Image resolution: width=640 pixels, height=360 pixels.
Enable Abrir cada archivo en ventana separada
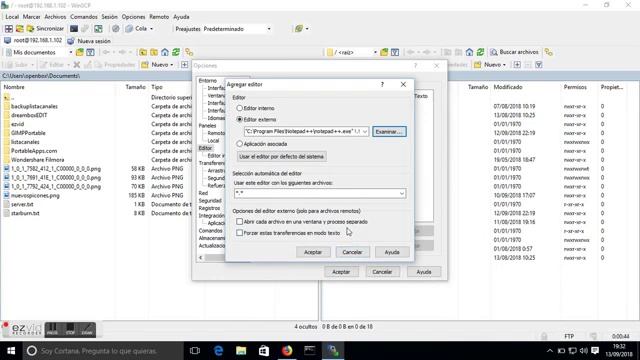[240, 222]
